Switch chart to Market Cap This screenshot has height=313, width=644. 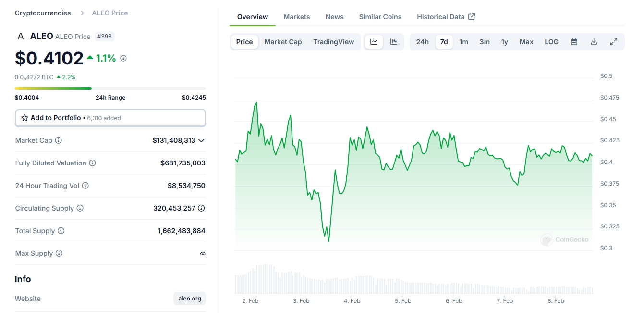tap(283, 42)
